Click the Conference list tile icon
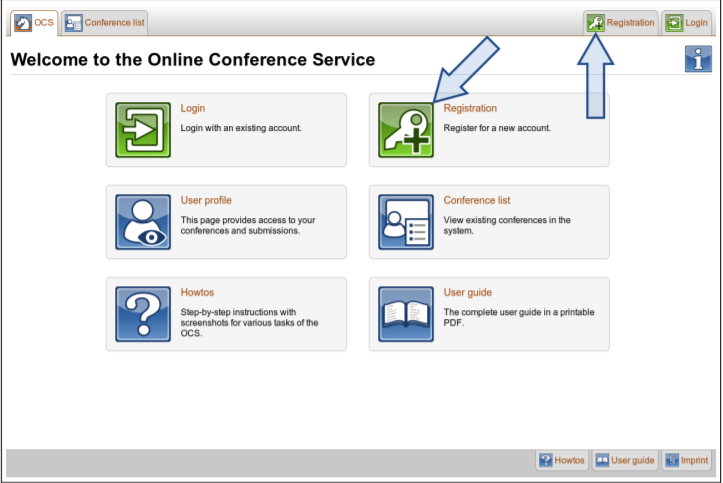 coord(406,222)
